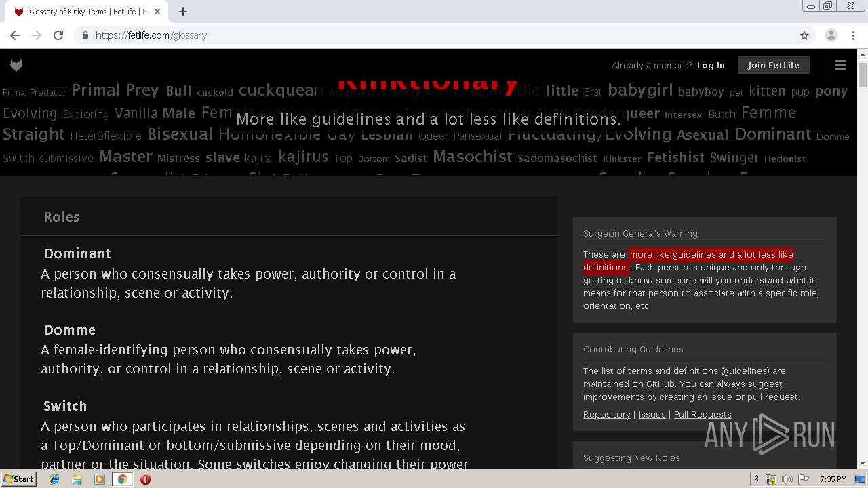Click 'Asexual' in tag cloud
This screenshot has width=868, height=488.
(x=703, y=135)
